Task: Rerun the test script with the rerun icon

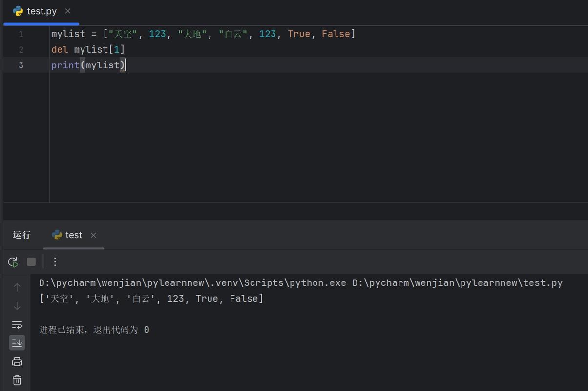Action: pyautogui.click(x=13, y=262)
